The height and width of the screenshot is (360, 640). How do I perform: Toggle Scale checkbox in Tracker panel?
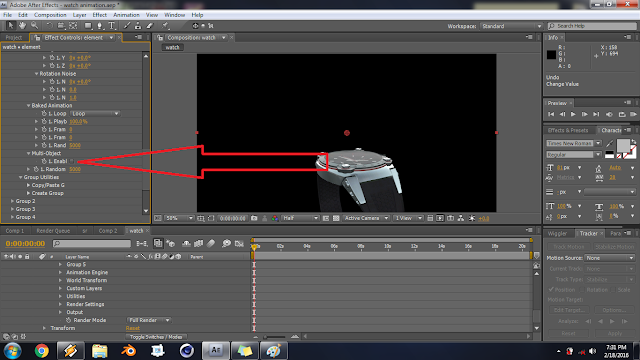tap(613, 289)
